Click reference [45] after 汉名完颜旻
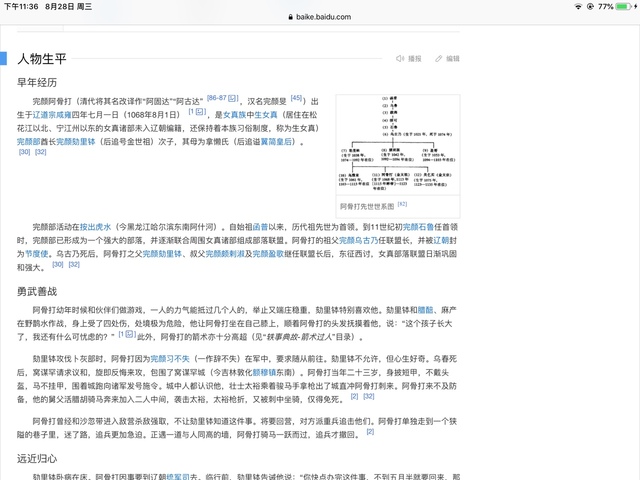The width and height of the screenshot is (640, 480). pyautogui.click(x=296, y=99)
